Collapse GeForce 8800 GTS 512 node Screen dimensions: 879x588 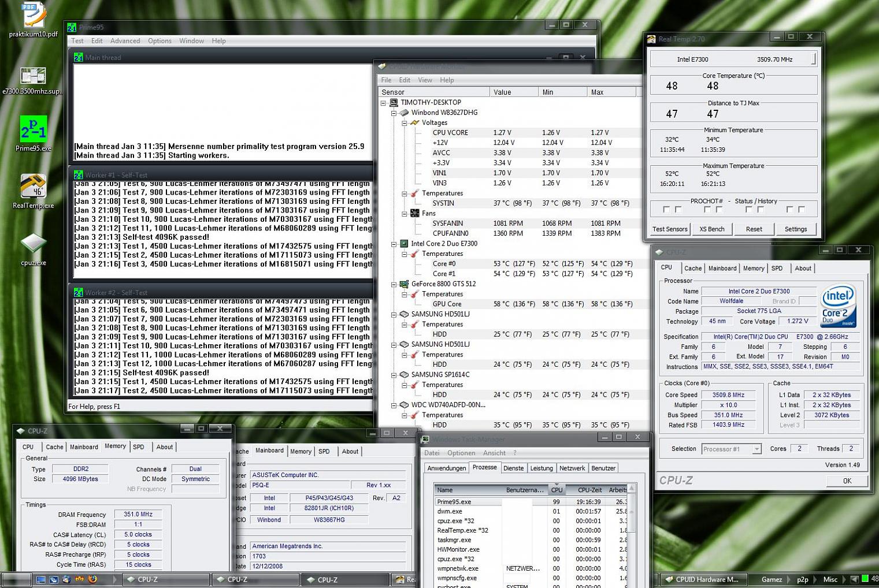394,285
